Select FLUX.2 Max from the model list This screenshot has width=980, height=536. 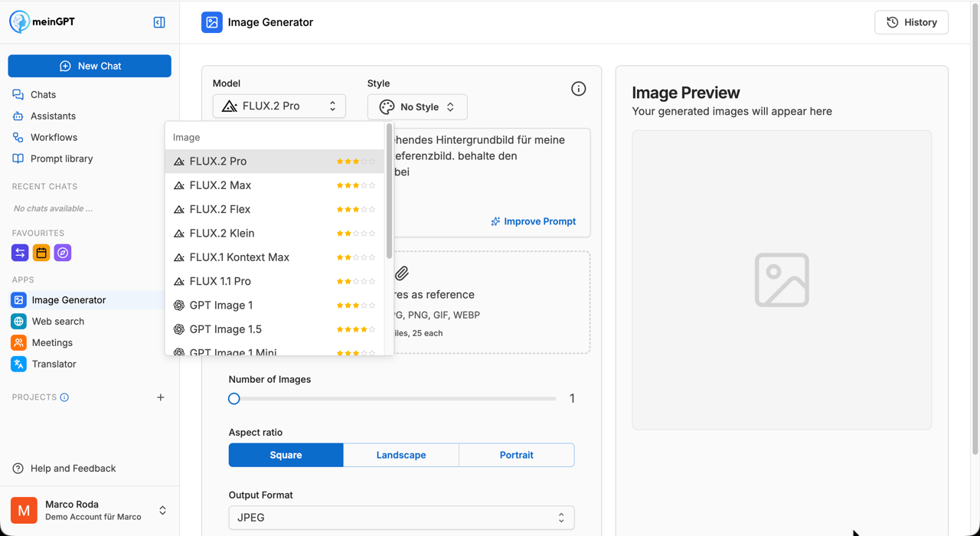coord(276,185)
